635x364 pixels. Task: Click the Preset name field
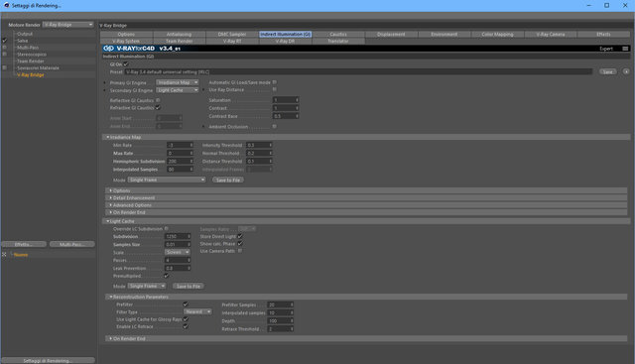[358, 71]
